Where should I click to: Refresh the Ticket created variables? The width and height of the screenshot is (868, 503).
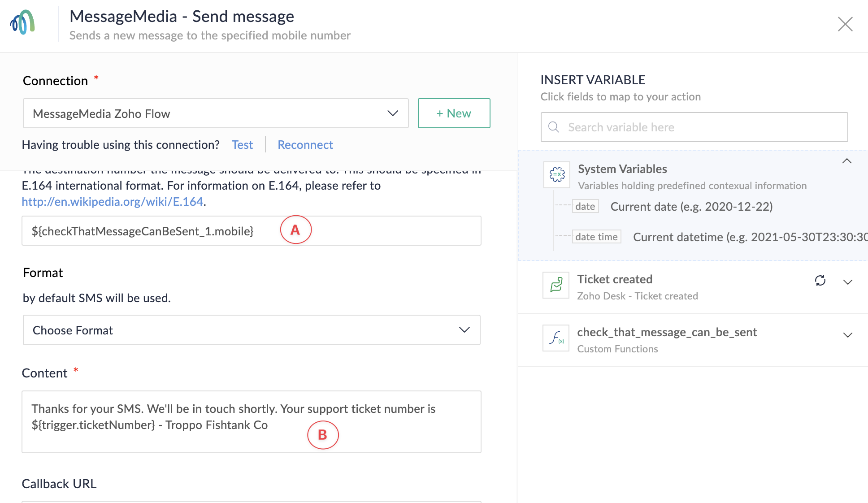820,281
